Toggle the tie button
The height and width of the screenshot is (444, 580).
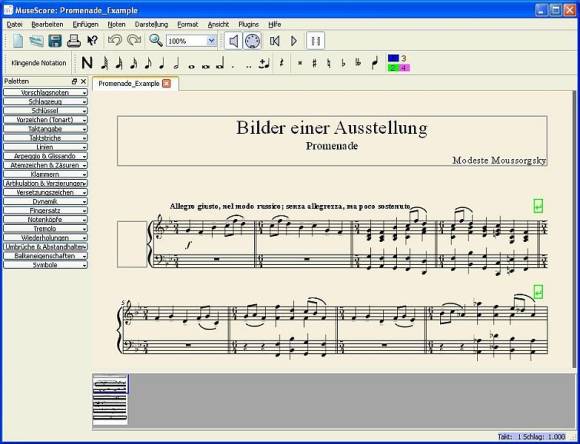264,64
